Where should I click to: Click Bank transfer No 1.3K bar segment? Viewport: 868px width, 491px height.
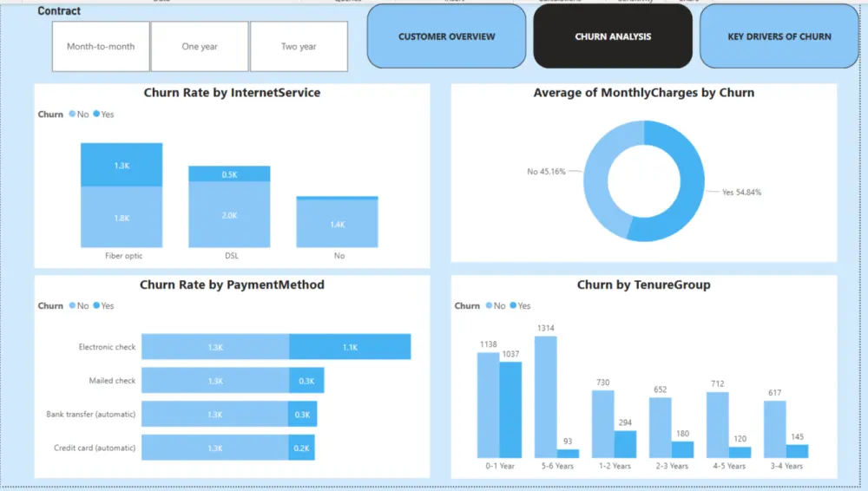tap(214, 414)
